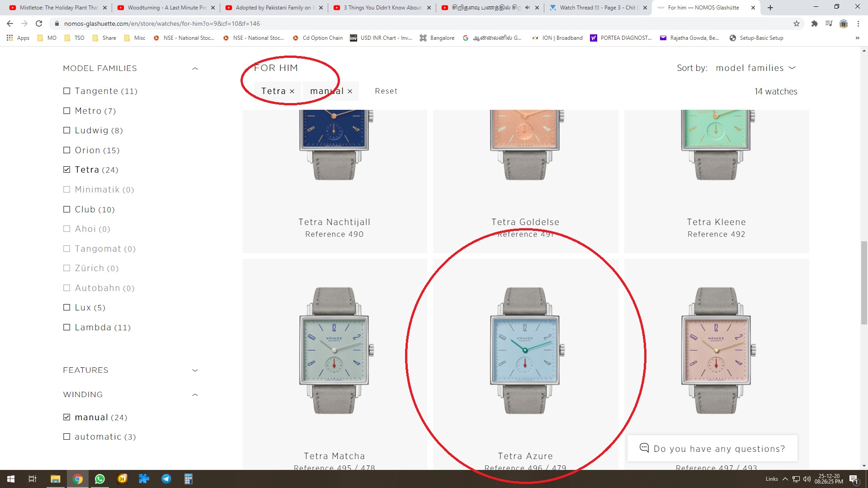868x488 pixels.
Task: Open USD INR Chart bookmark
Action: (381, 38)
